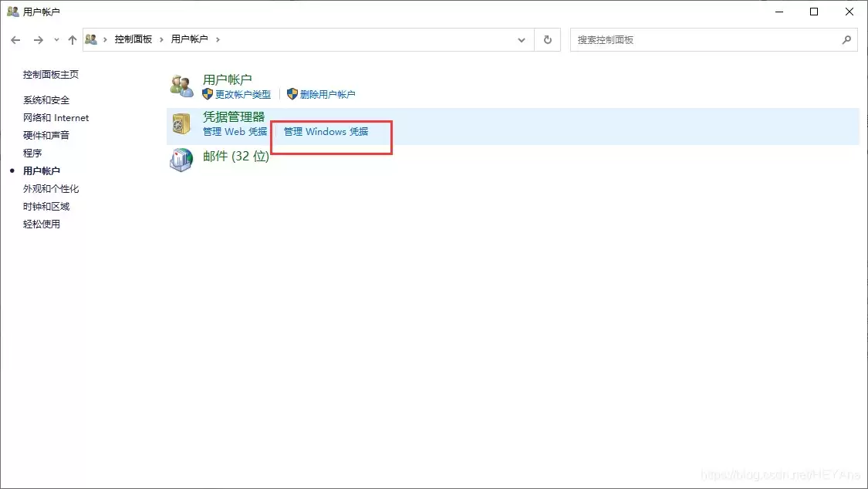Screen dimensions: 868x489
Task: Maximize the 用户帐户 window
Action: [x=814, y=12]
